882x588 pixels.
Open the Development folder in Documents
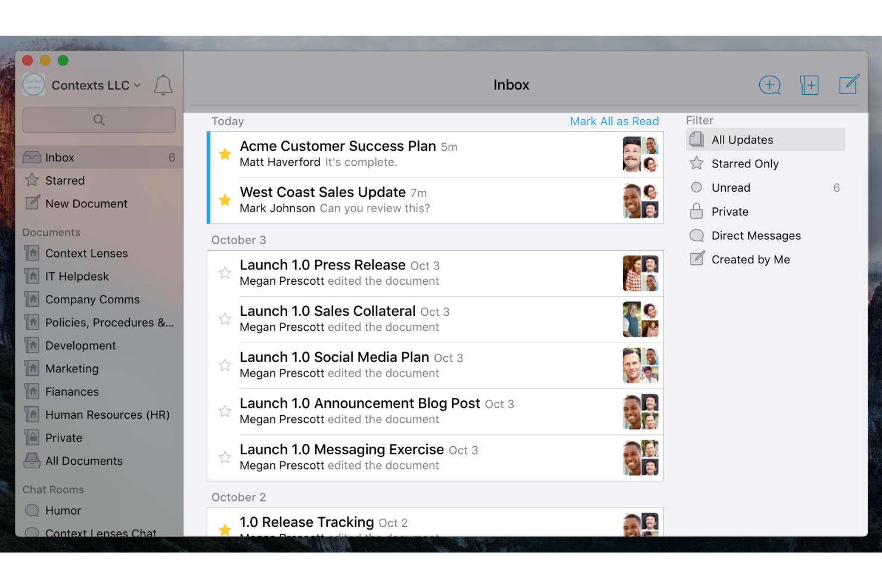click(x=80, y=345)
